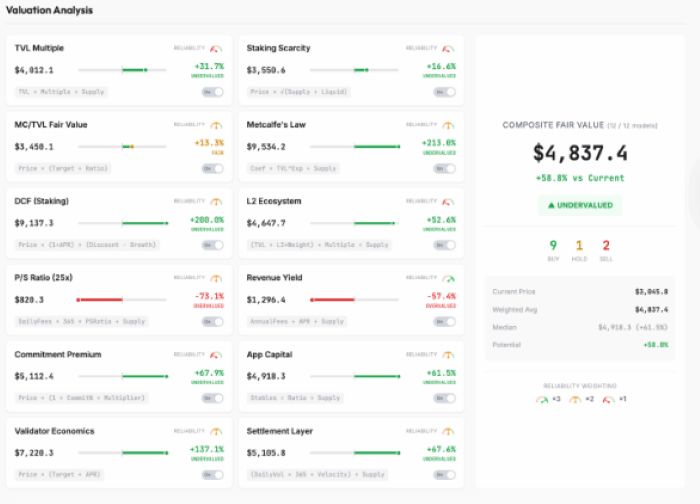Screen dimensions: 700x504
Task: Click the Staking Scarcity reliability gauge icon
Action: (448, 48)
